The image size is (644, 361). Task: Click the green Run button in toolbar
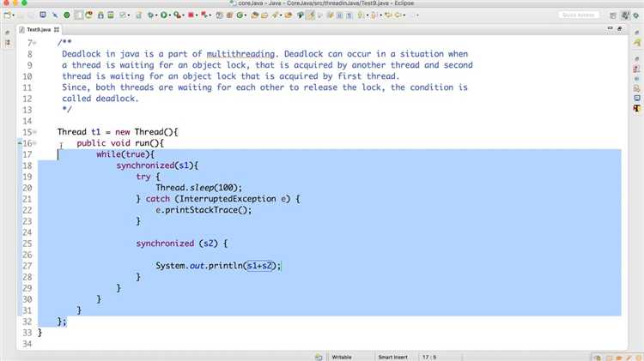pos(163,15)
